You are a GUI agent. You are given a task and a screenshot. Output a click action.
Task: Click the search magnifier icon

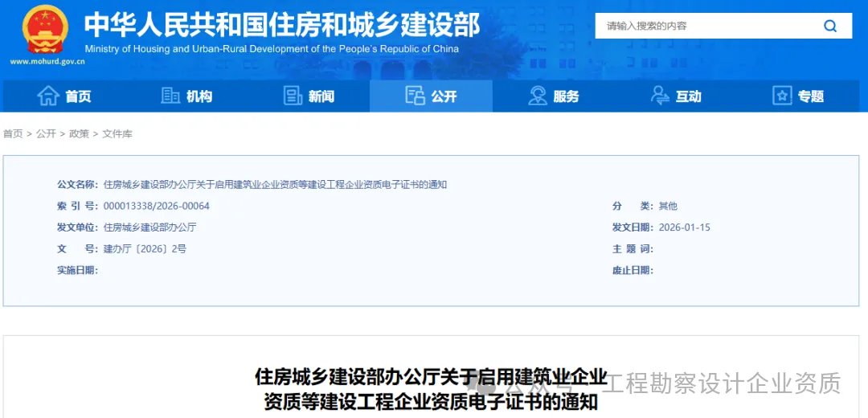pyautogui.click(x=829, y=26)
